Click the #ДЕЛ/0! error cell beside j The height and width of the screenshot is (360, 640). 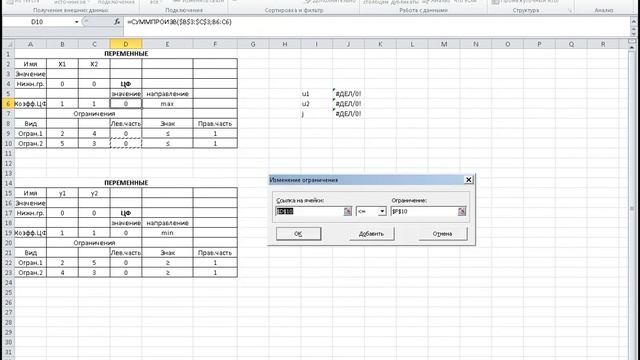tap(348, 114)
